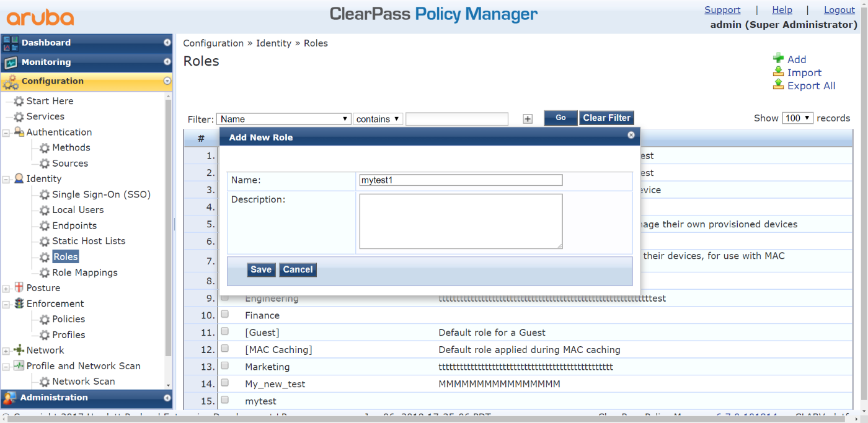Click the filter value text field
868x423 pixels.
click(457, 119)
